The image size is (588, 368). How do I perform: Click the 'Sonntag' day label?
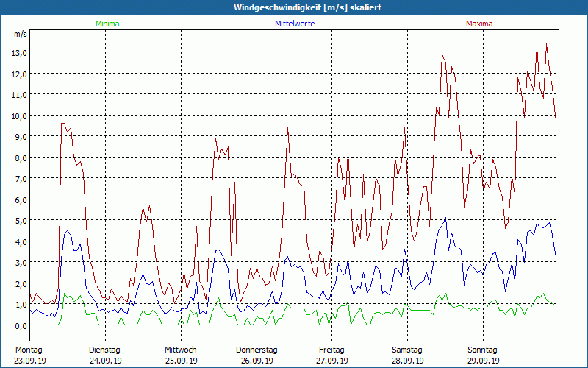482,350
